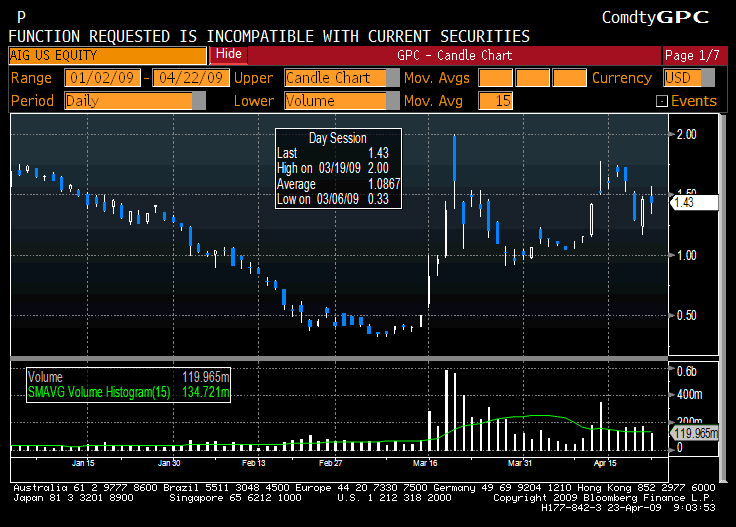Image resolution: width=736 pixels, height=527 pixels.
Task: Click the Mar 31 date axis label
Action: pyautogui.click(x=520, y=463)
